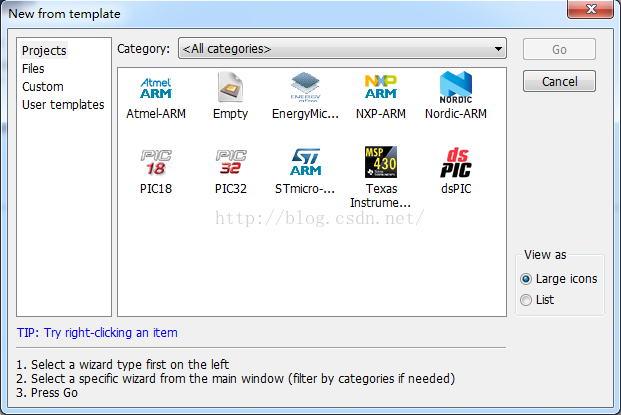Screen dimensions: 621x415
Task: Select the dsPIC project template icon
Action: click(456, 162)
